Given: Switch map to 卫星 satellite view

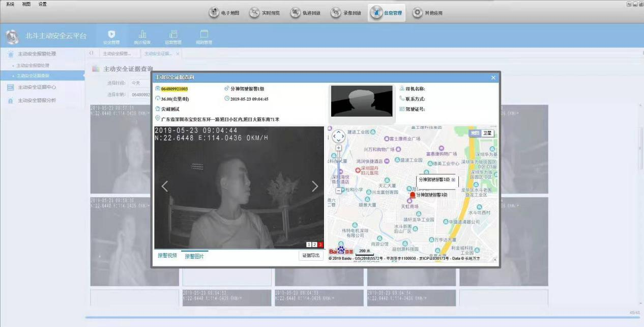Looking at the screenshot, I should click(487, 133).
